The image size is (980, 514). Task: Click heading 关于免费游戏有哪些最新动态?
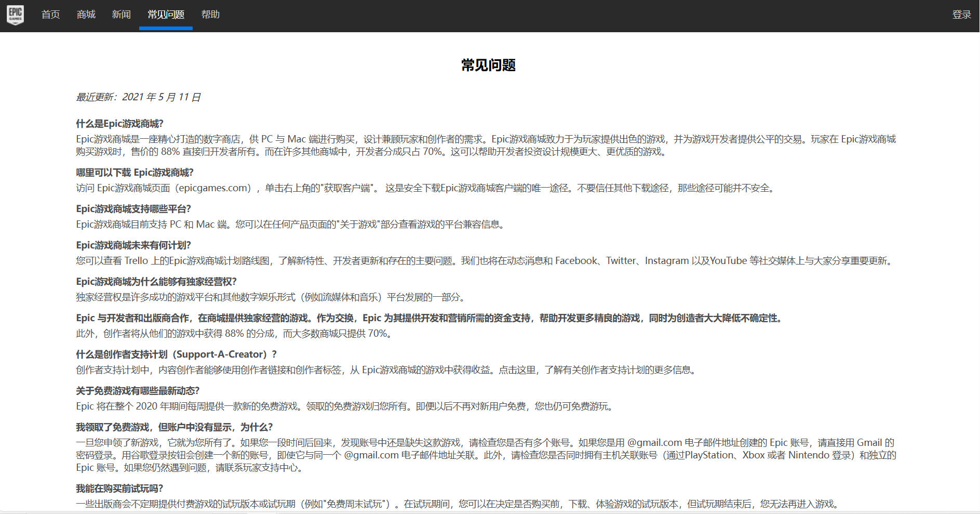138,390
